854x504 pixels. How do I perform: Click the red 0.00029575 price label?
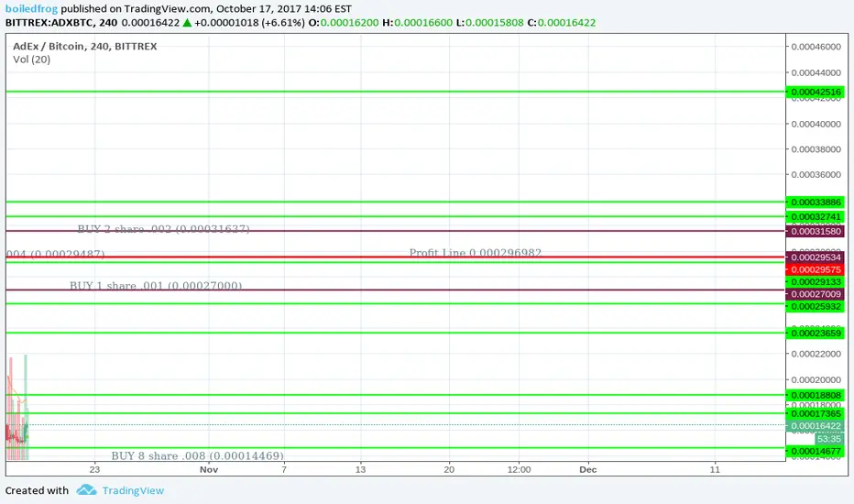coord(816,269)
